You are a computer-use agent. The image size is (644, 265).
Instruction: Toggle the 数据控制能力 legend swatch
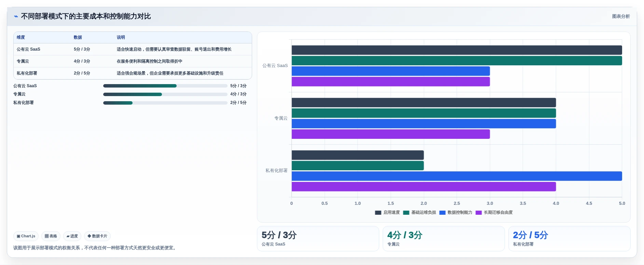[442, 213]
